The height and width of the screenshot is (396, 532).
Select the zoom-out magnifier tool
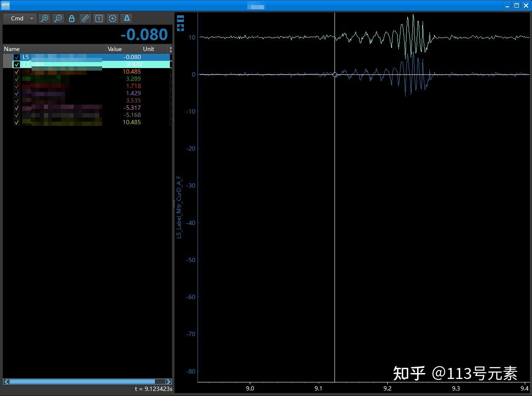tap(58, 18)
